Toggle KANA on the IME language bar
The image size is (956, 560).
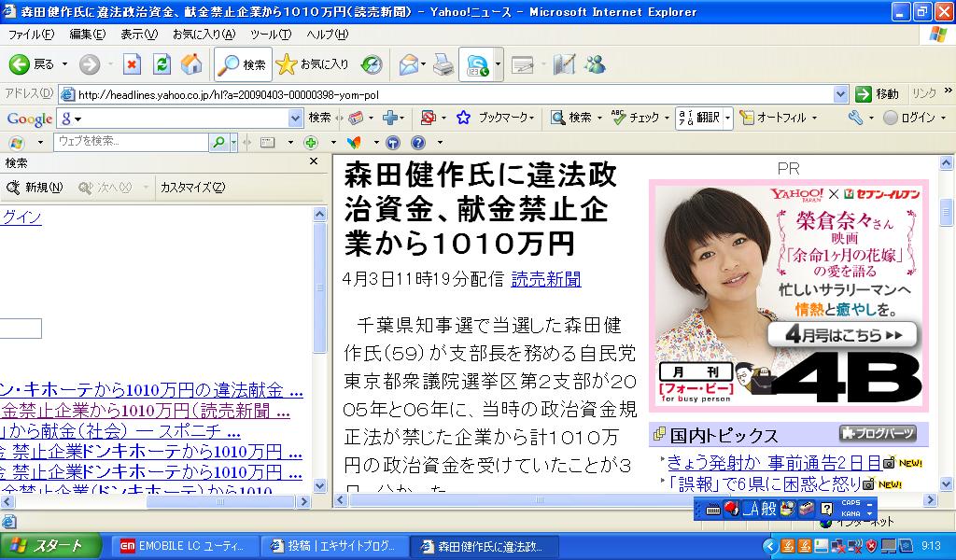851,513
